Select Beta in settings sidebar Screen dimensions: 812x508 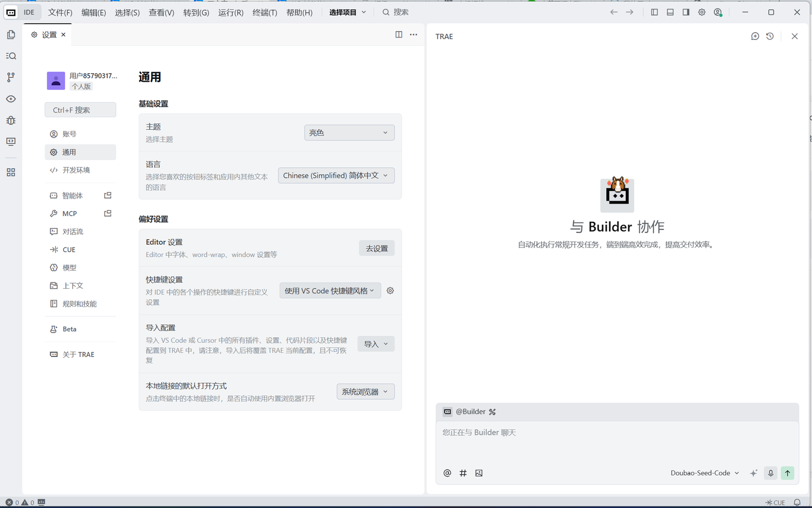(80, 329)
